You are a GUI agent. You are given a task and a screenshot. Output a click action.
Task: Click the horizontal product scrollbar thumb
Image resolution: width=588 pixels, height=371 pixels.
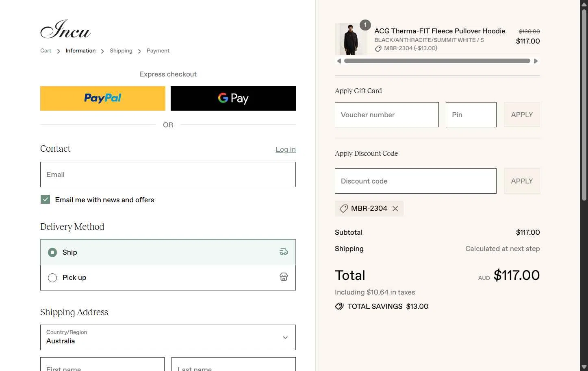click(x=437, y=61)
